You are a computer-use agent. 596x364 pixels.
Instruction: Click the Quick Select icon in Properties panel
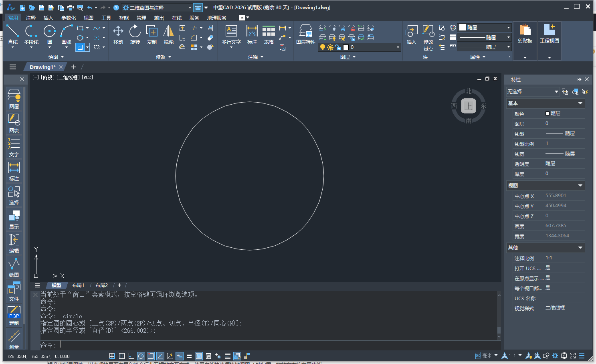click(x=585, y=92)
